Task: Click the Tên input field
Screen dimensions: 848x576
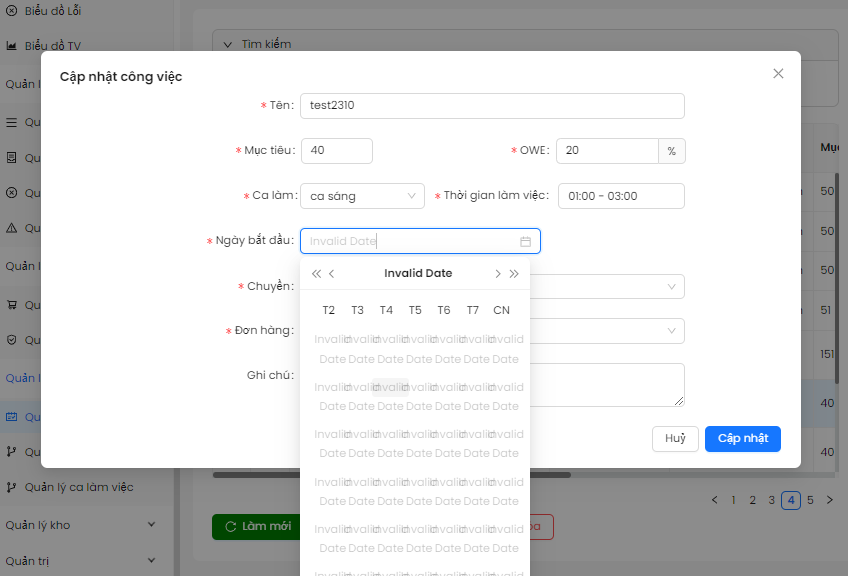Action: [492, 106]
